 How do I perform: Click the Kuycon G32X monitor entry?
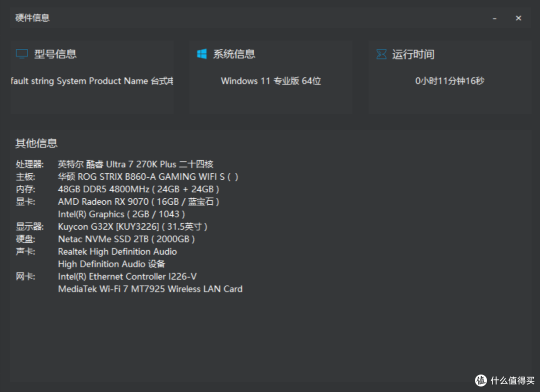(132, 227)
